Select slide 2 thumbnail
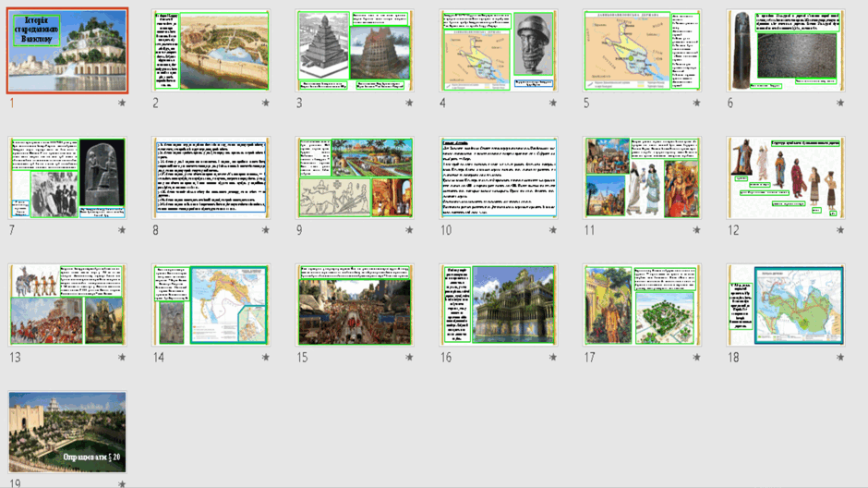This screenshot has width=868, height=488. pyautogui.click(x=211, y=51)
